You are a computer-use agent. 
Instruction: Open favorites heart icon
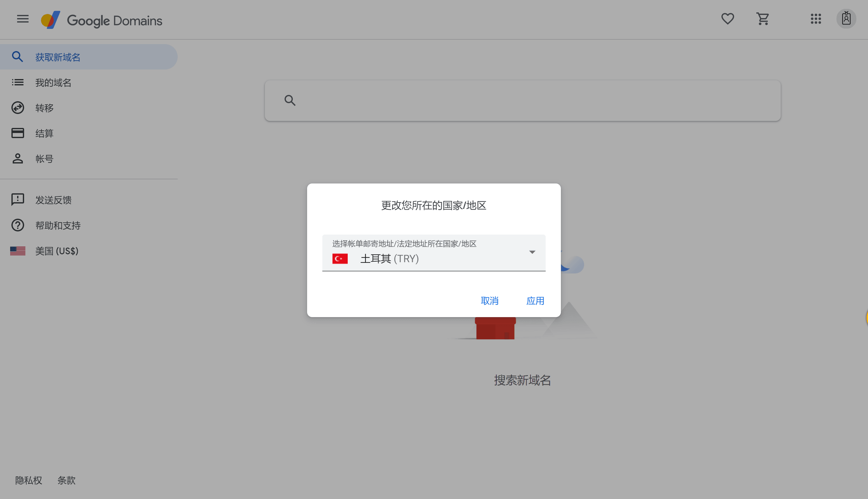[x=727, y=19]
